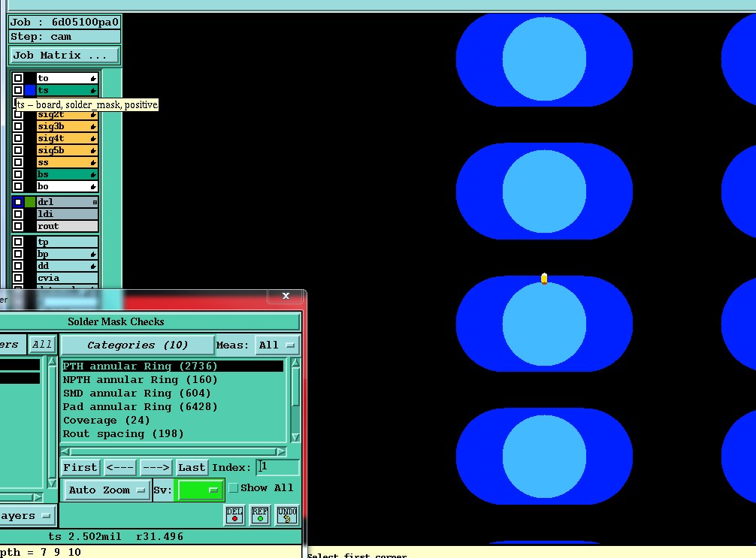Screen dimensions: 756x558
Task: Click the context icon on 'sig4t' layer row
Action: 93,138
